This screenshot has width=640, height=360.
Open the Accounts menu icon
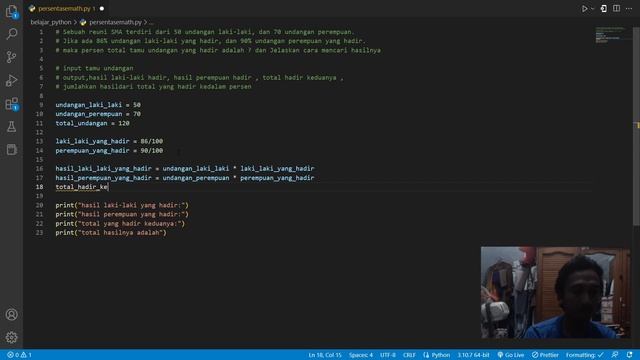(x=11, y=315)
